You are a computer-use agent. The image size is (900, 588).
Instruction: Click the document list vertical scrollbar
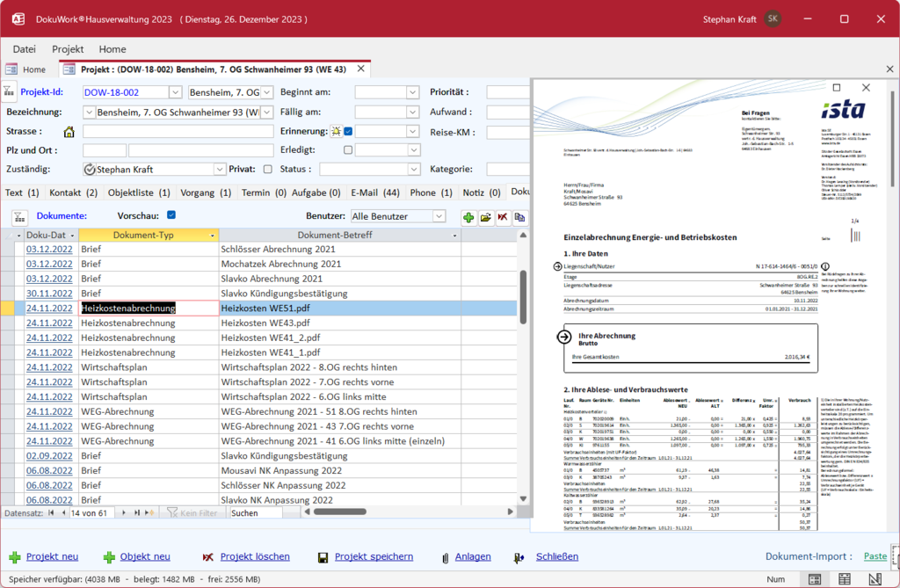click(x=524, y=299)
